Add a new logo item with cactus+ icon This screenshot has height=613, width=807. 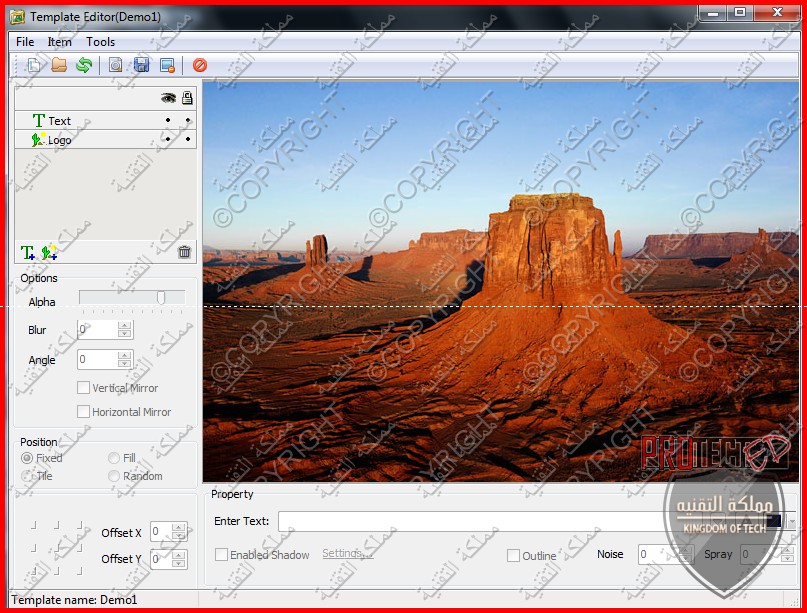point(49,253)
